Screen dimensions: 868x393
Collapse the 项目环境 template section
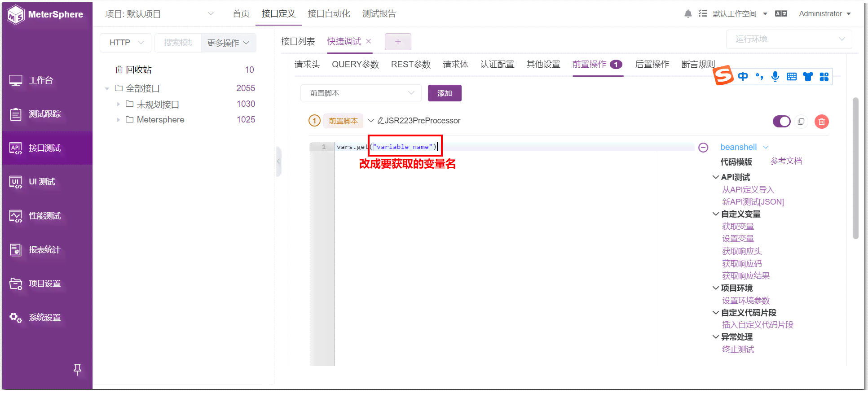pyautogui.click(x=716, y=288)
